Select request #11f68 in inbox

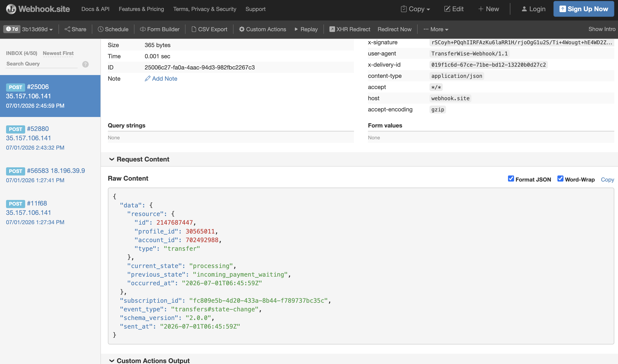tap(50, 213)
